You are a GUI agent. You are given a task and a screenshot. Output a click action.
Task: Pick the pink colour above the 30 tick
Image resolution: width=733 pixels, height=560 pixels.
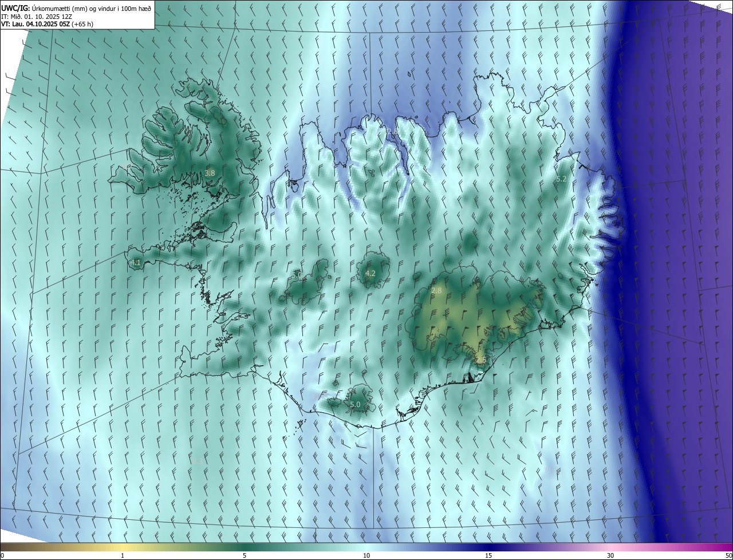610,547
